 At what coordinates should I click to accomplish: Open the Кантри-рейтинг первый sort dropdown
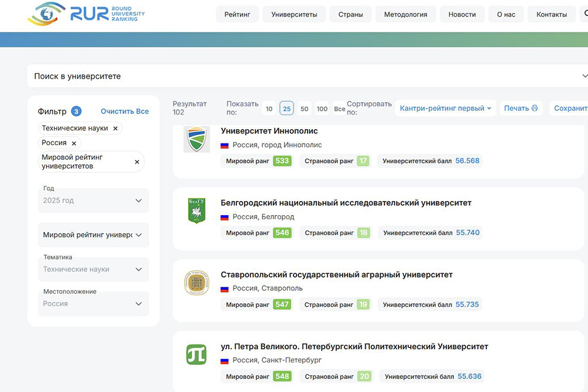click(x=445, y=108)
